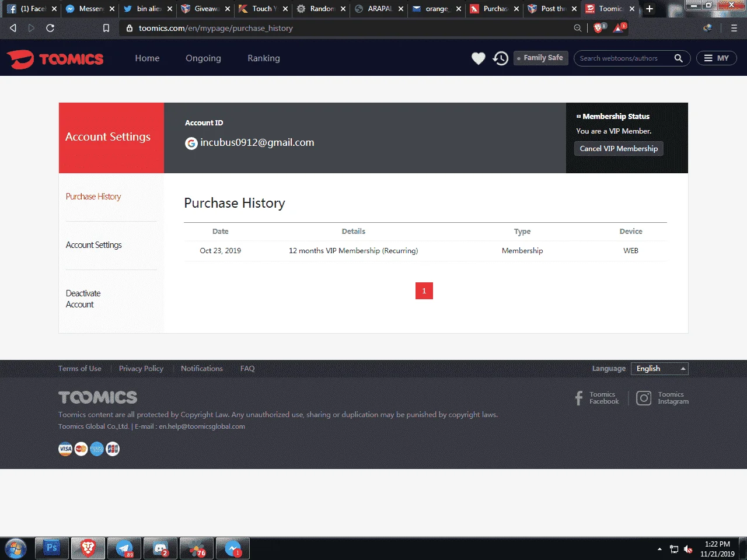Image resolution: width=747 pixels, height=560 pixels.
Task: Click the Mastercard payment icon
Action: click(x=81, y=449)
